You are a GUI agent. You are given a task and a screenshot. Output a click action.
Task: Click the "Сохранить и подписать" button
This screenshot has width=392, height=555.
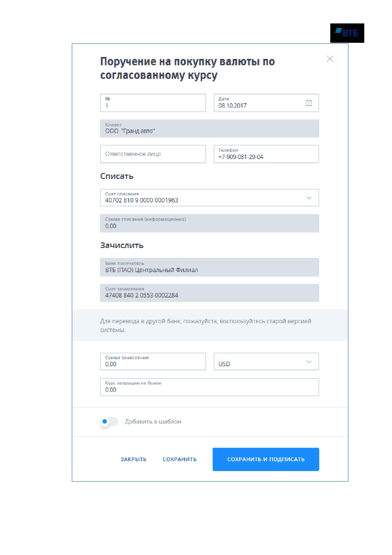pos(266,459)
